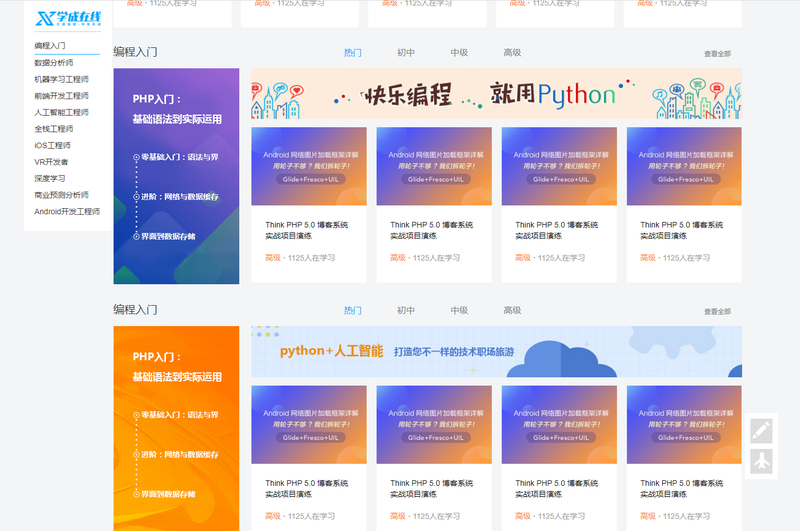
Task: Select 深度学习 in the sidebar
Action: point(50,178)
